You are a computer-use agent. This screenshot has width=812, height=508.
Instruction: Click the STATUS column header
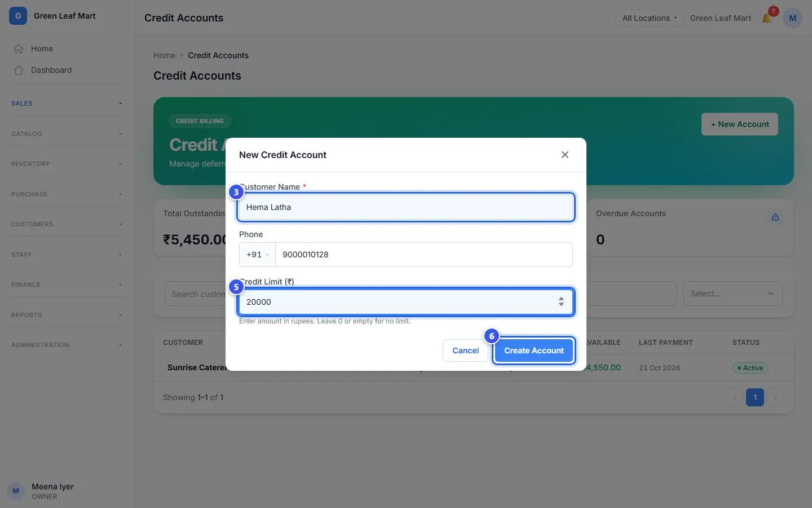click(745, 343)
